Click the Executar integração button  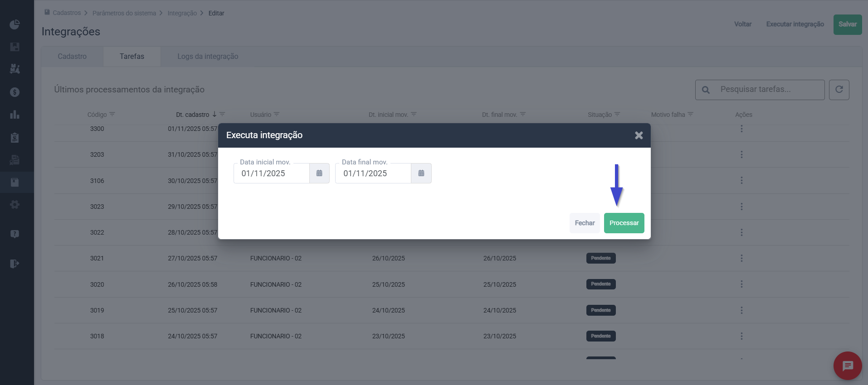click(795, 24)
